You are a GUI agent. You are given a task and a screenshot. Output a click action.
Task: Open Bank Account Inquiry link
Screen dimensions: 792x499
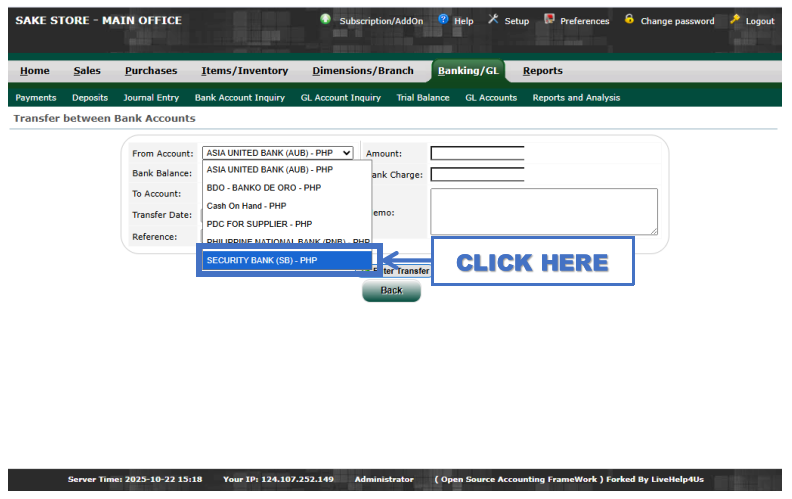click(240, 98)
